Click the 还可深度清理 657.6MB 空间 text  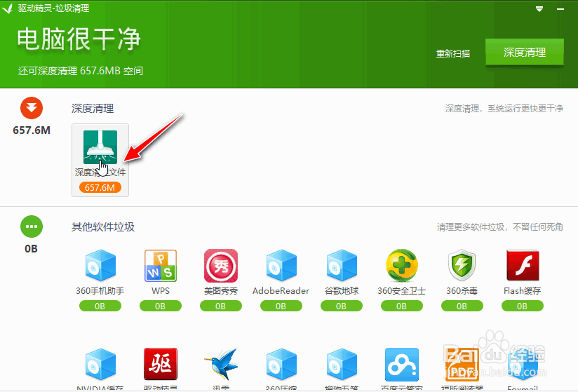(81, 71)
